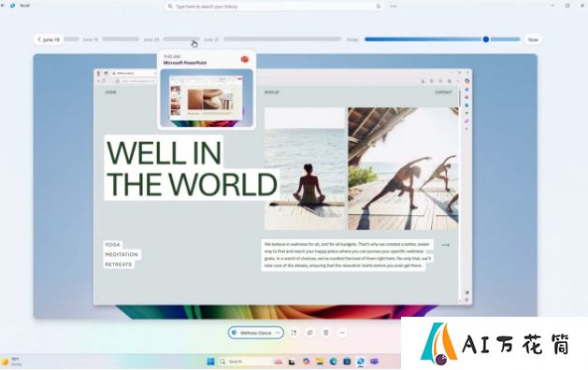The height and width of the screenshot is (370, 588).
Task: Copy the snapshot with the copy icon
Action: [x=309, y=333]
